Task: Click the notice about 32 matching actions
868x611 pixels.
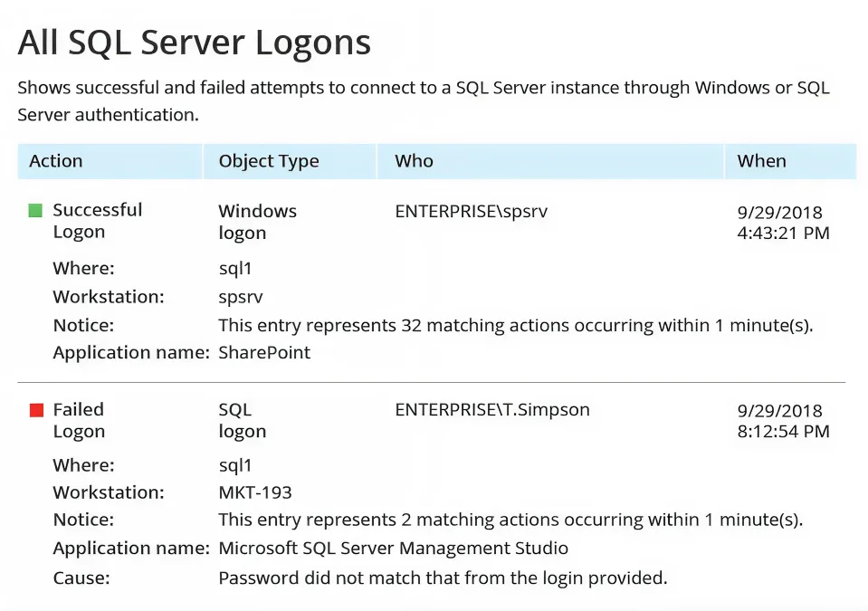Action: pyautogui.click(x=515, y=325)
